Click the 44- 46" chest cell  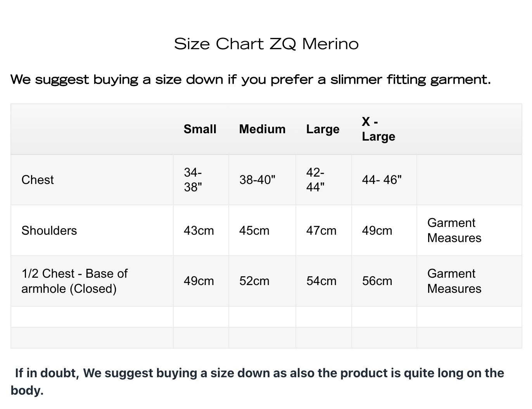click(382, 180)
